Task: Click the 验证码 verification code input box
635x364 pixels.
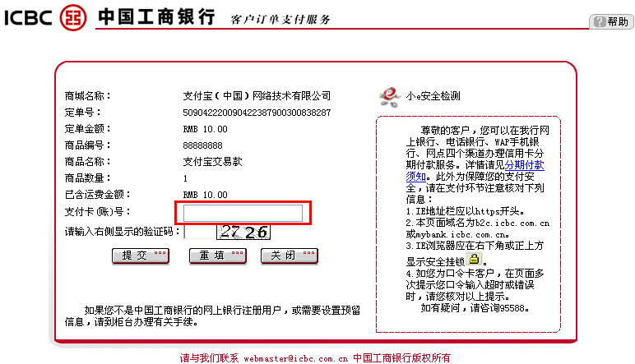Action: click(200, 232)
